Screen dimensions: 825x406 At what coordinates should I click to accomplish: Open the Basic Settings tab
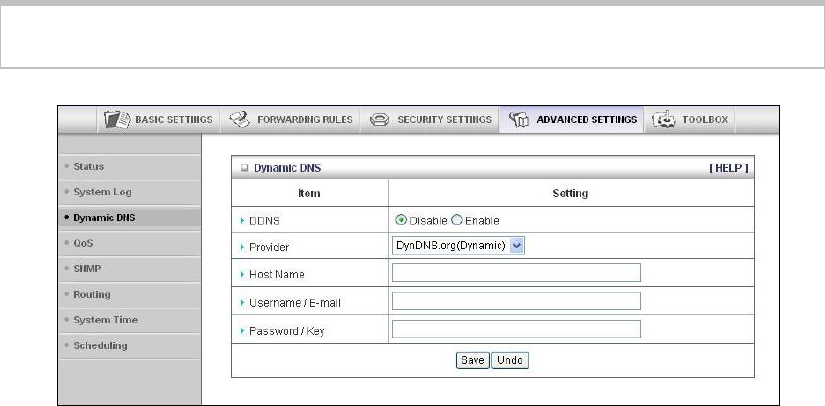tap(158, 119)
